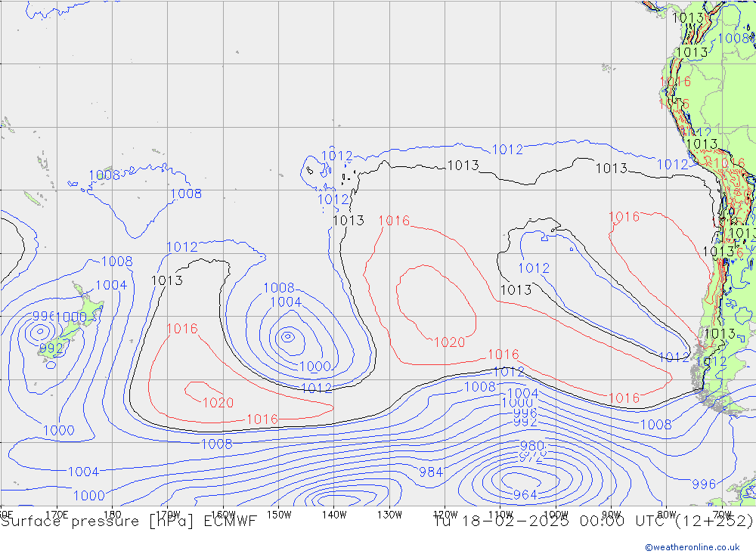Click the "Surface pressure [hPa] ECMWF" caption
The height and width of the screenshot is (554, 756).
(129, 522)
